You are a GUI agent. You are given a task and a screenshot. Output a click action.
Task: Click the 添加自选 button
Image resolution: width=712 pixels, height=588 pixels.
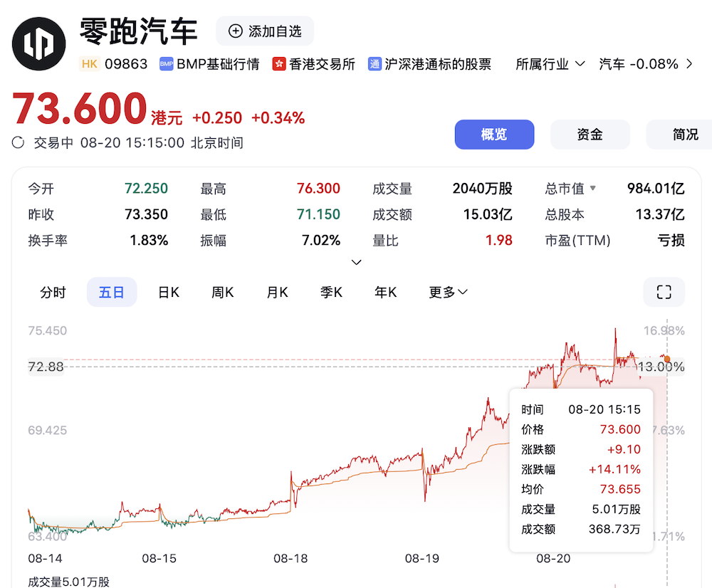(x=264, y=31)
